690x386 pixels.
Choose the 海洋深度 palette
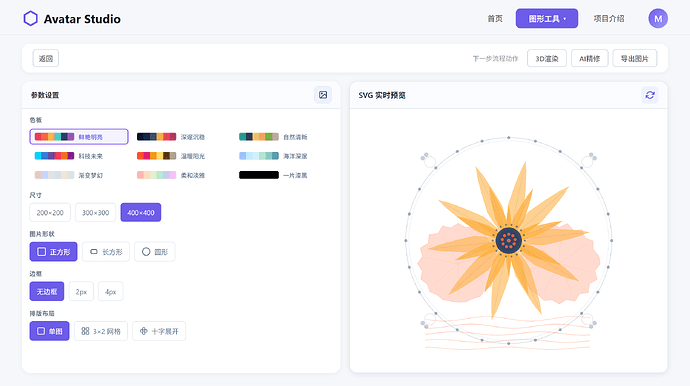(x=283, y=156)
